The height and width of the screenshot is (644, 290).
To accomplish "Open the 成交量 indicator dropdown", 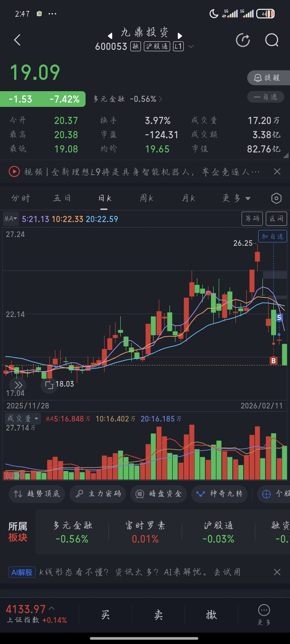I will pos(23,418).
